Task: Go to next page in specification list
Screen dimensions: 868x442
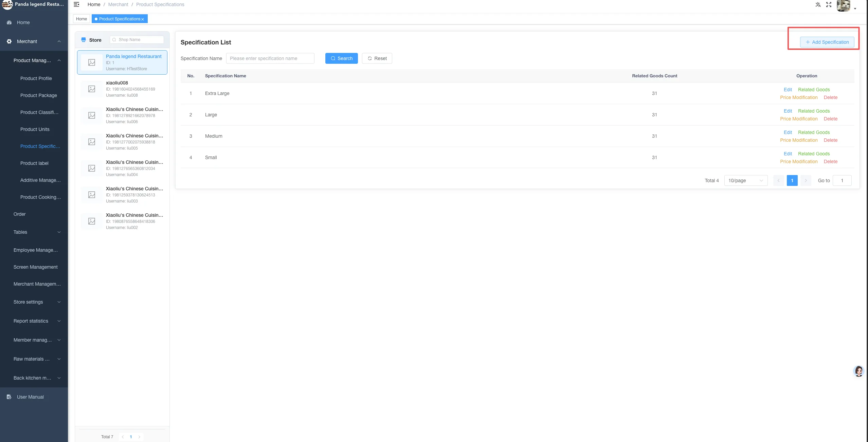Action: pos(806,180)
